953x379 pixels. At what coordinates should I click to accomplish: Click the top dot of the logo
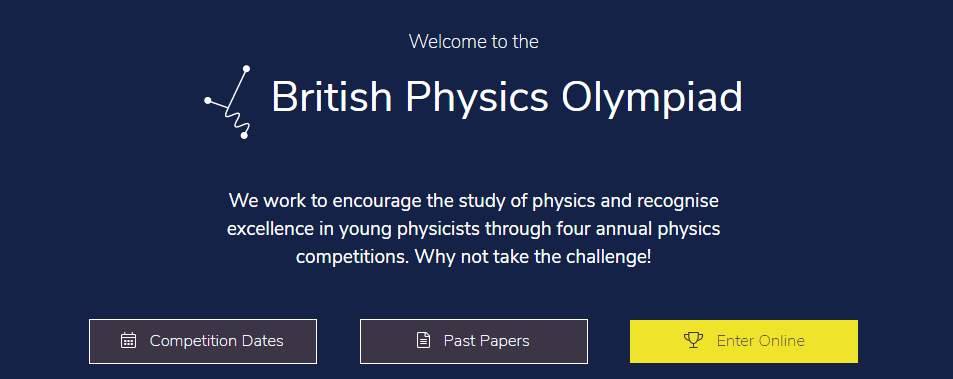point(247,69)
